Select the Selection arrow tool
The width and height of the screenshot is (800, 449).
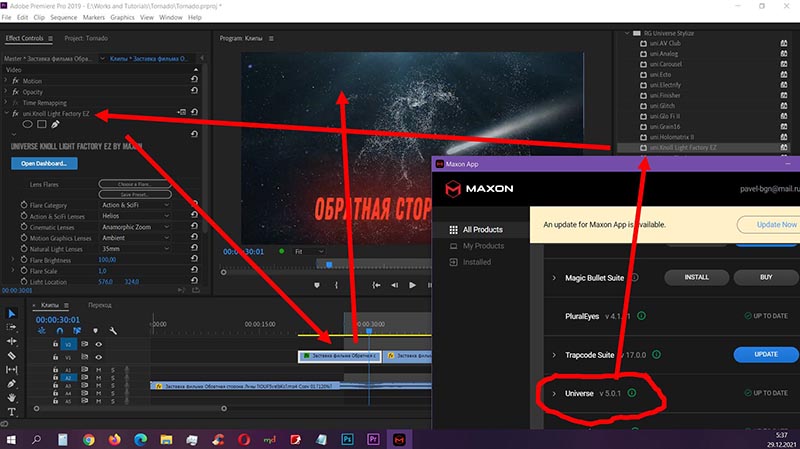click(x=12, y=313)
